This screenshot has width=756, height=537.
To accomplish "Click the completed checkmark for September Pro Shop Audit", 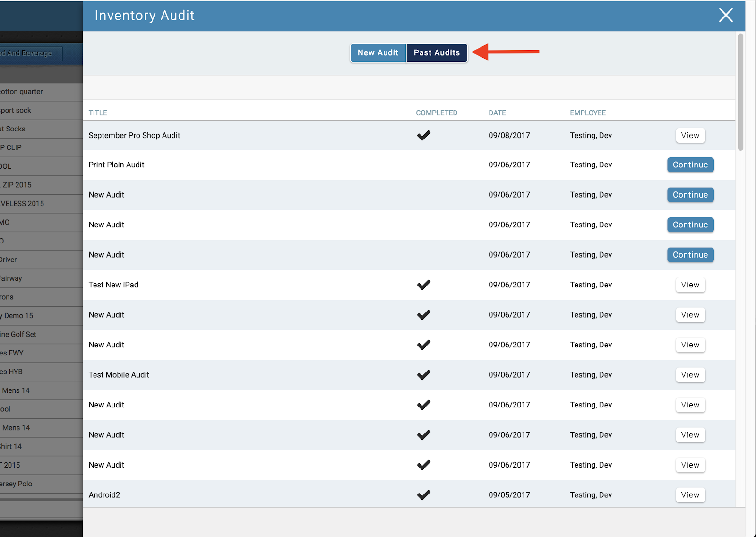I will (423, 135).
